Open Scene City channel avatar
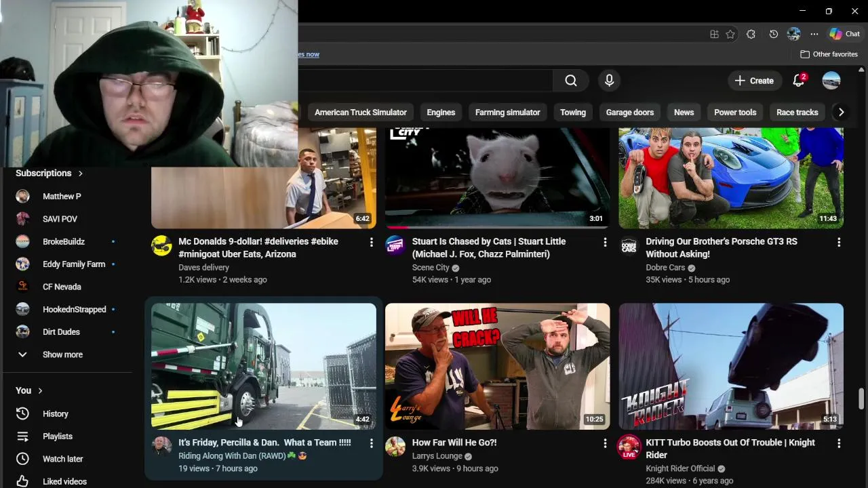The height and width of the screenshot is (488, 868). click(x=395, y=245)
